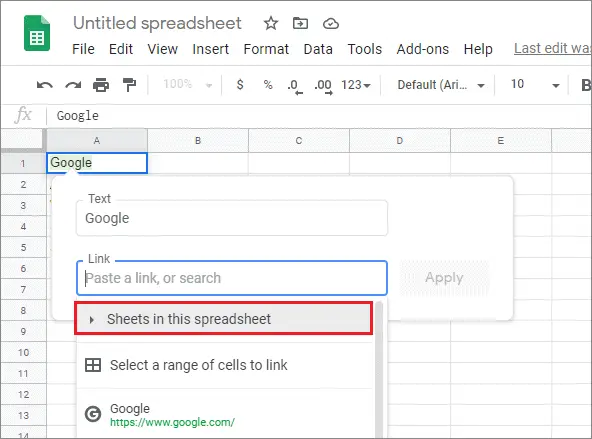
Task: Click the select-all corner box
Action: 23,140
